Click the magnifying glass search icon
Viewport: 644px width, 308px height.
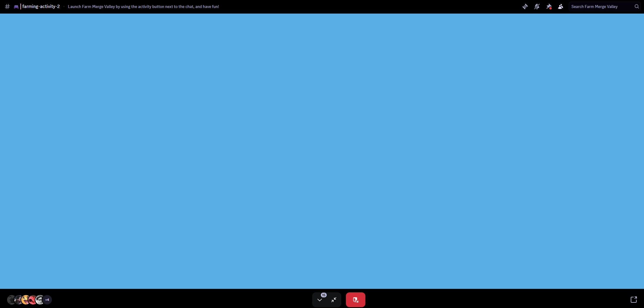[637, 6]
